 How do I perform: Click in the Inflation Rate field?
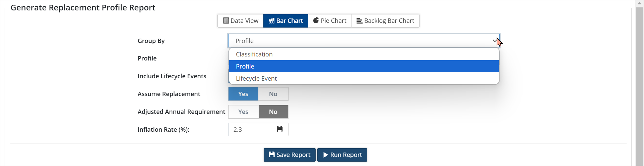click(x=250, y=129)
